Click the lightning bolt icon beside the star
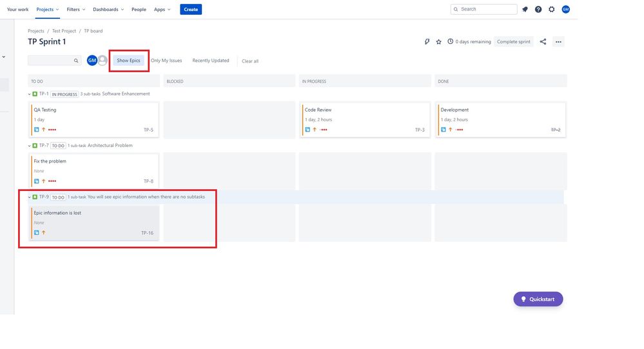The height and width of the screenshot is (349, 644). pyautogui.click(x=427, y=41)
